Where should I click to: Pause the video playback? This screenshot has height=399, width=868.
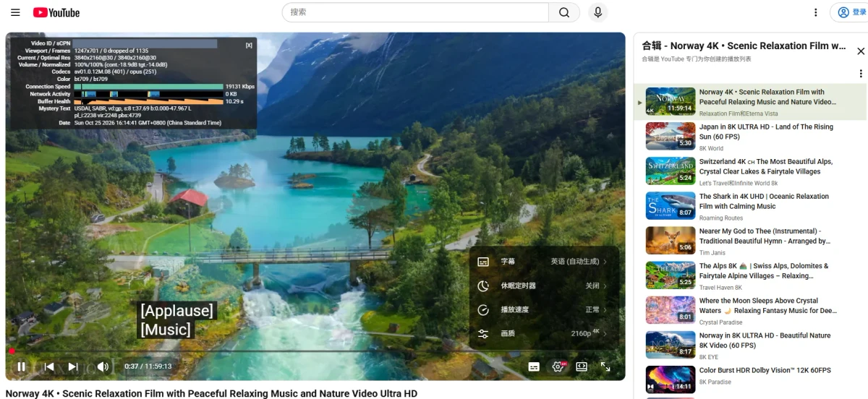click(22, 366)
